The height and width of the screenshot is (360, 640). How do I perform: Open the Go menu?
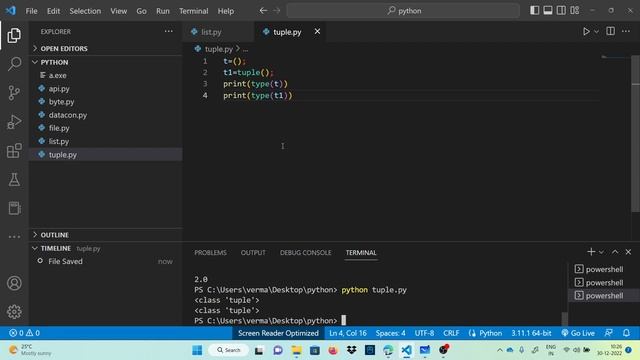pos(141,11)
